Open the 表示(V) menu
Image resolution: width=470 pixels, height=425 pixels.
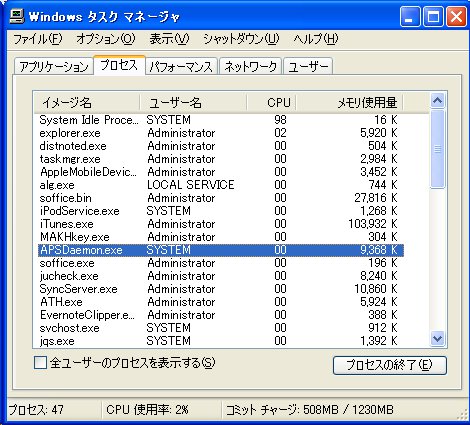pos(169,39)
